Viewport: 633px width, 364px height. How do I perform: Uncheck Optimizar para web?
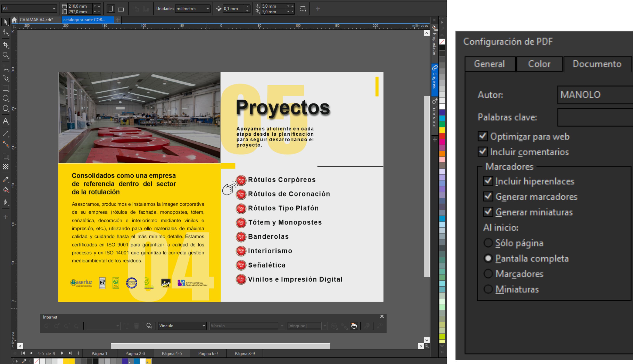(x=483, y=137)
